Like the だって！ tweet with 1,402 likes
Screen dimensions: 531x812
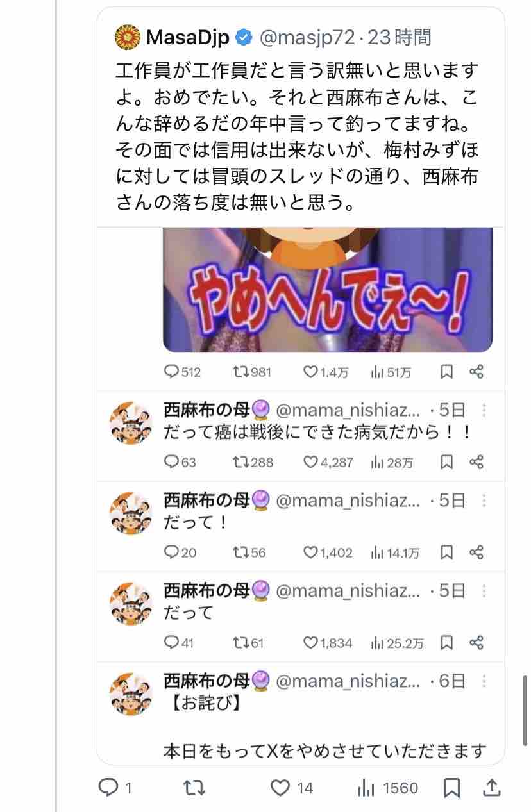coord(328,552)
